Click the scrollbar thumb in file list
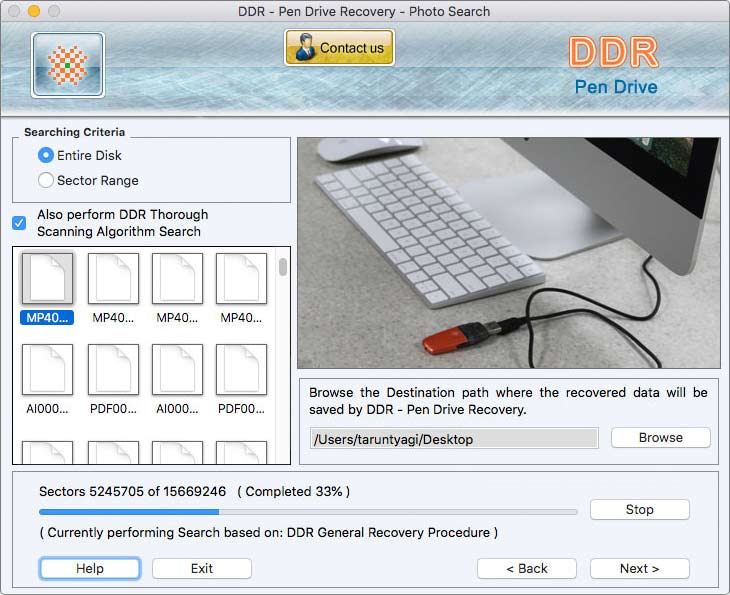Viewport: 730px width, 595px height. tap(283, 267)
